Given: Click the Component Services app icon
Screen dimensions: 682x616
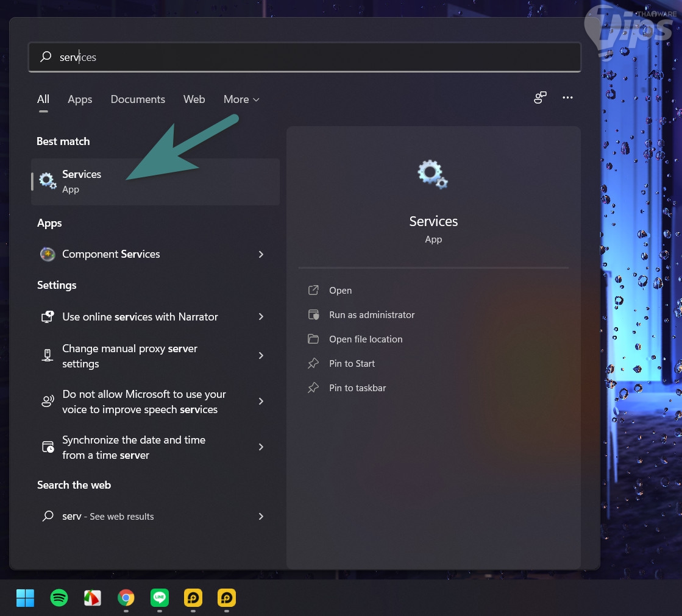Looking at the screenshot, I should click(48, 254).
